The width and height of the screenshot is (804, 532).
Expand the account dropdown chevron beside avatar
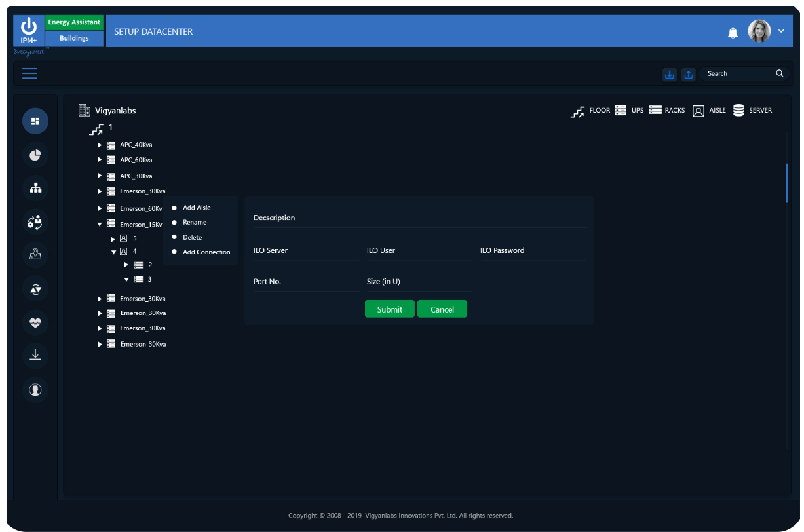pos(780,31)
